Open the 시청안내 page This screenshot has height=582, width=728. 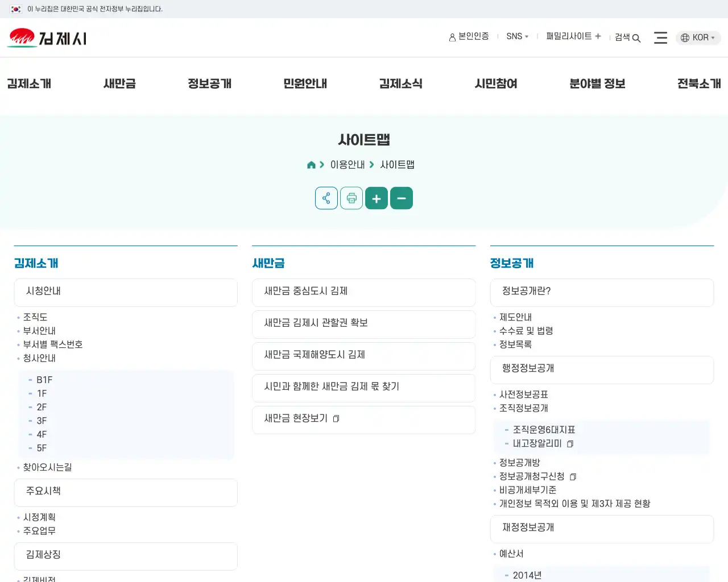(126, 292)
